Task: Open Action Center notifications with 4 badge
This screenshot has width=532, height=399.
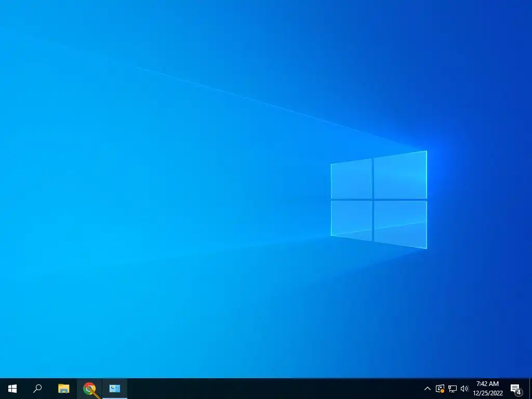Action: 516,389
